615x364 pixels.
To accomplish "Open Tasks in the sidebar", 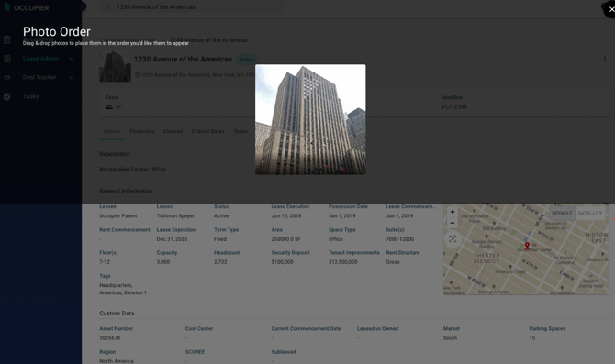I will coord(30,96).
